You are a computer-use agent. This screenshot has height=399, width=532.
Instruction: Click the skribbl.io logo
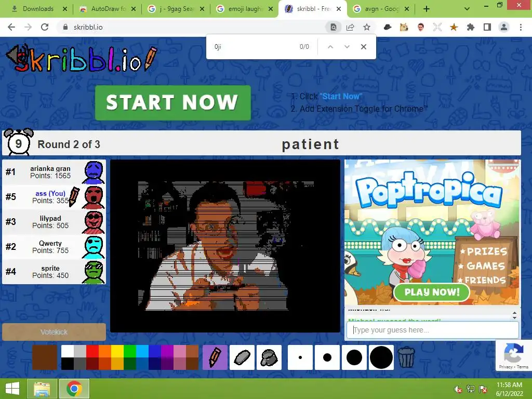82,59
